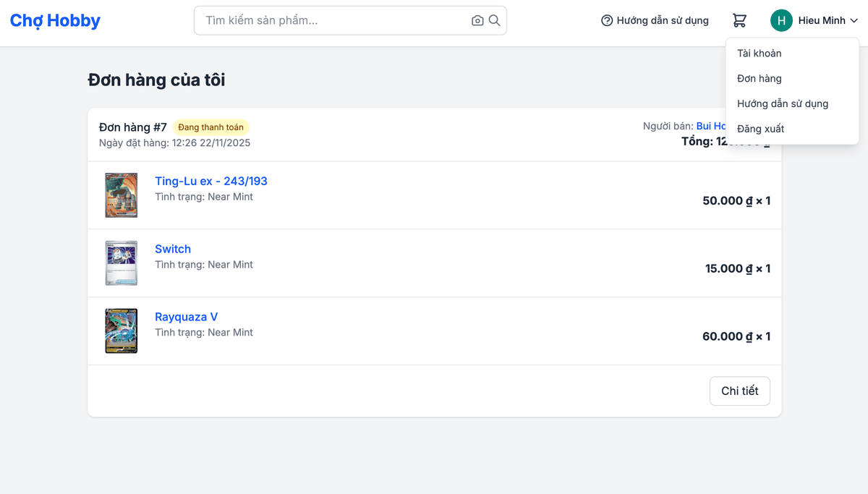Open the shopping cart icon
The image size is (868, 494).
tap(739, 20)
